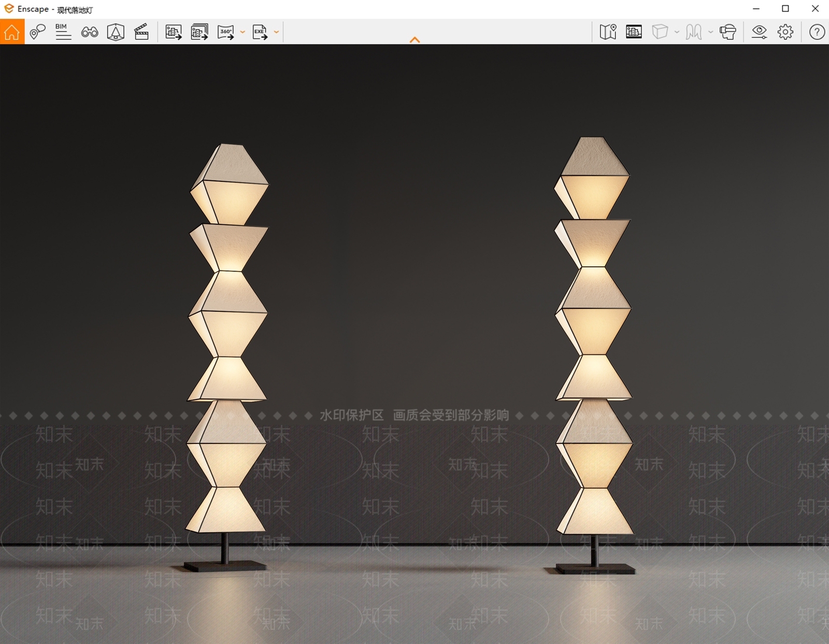Image resolution: width=829 pixels, height=644 pixels.
Task: Open General Settings with the gear icon
Action: pos(785,32)
